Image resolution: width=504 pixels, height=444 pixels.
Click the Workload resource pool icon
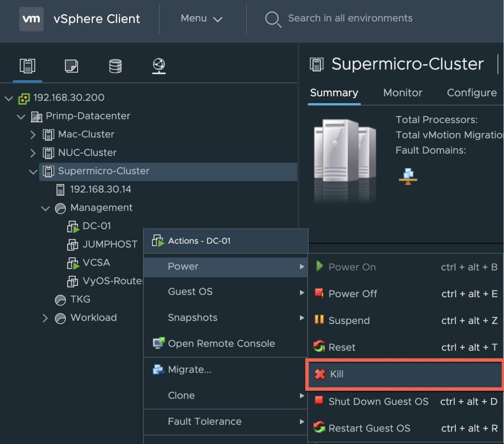click(x=60, y=318)
